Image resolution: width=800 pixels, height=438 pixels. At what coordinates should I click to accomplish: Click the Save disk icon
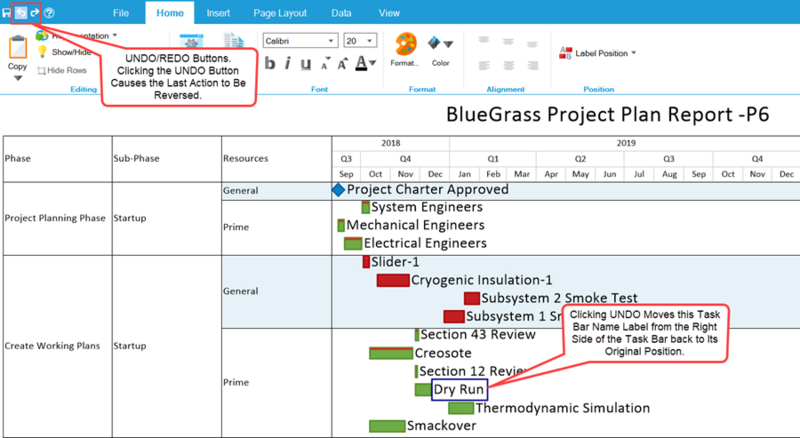6,13
